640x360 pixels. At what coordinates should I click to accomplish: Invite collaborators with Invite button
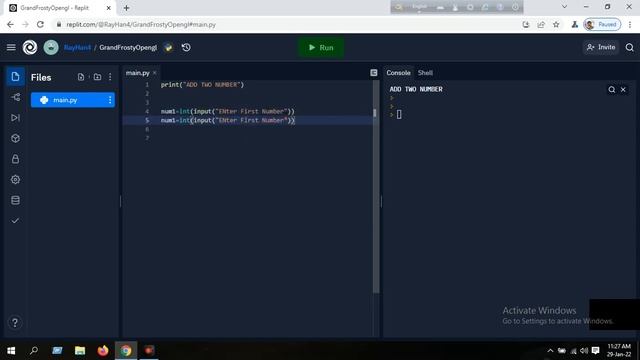pos(601,47)
